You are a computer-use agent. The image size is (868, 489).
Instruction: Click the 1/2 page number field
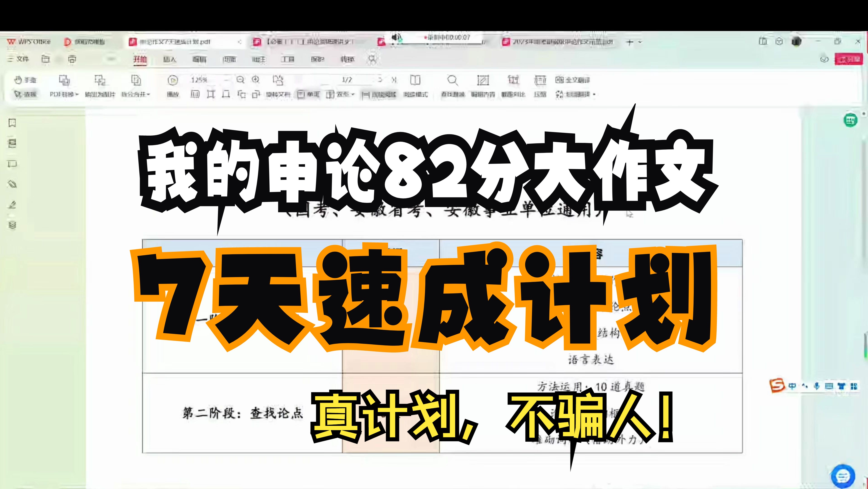tap(347, 80)
